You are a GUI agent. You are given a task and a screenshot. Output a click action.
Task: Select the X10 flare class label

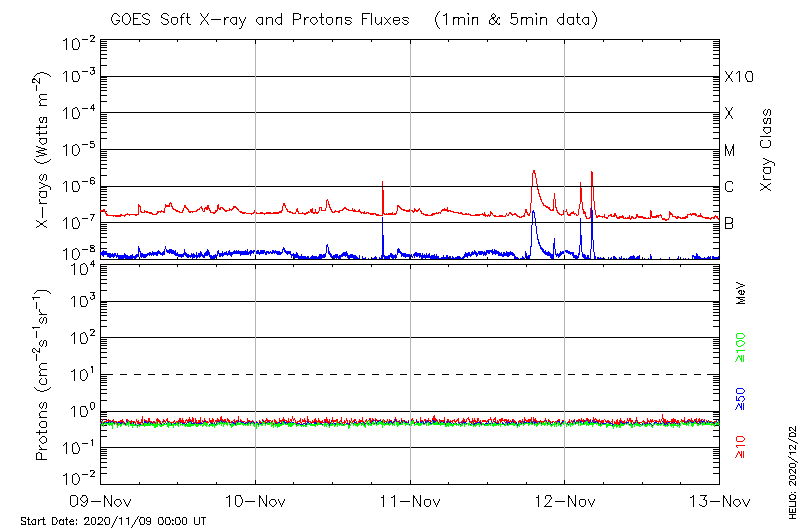point(738,77)
